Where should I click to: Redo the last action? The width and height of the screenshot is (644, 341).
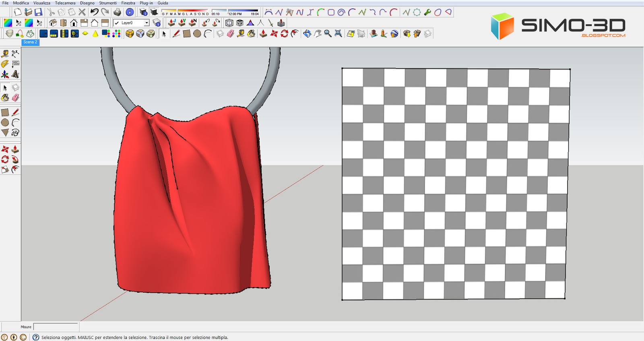coord(105,12)
